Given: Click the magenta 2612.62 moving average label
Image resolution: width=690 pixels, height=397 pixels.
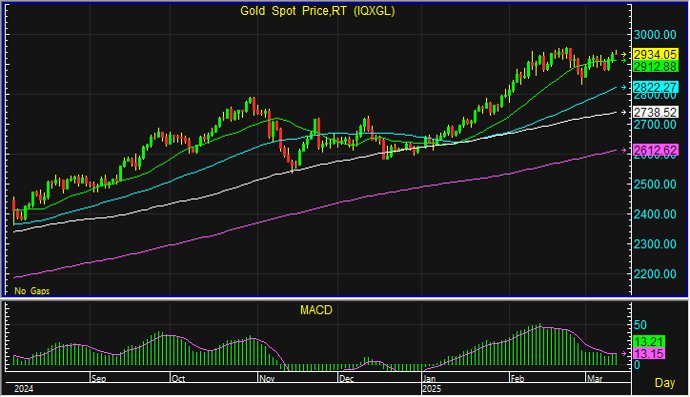Looking at the screenshot, I should pos(655,150).
